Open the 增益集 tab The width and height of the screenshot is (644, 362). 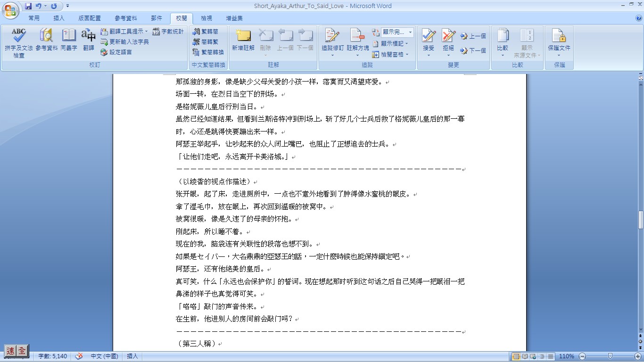click(234, 18)
